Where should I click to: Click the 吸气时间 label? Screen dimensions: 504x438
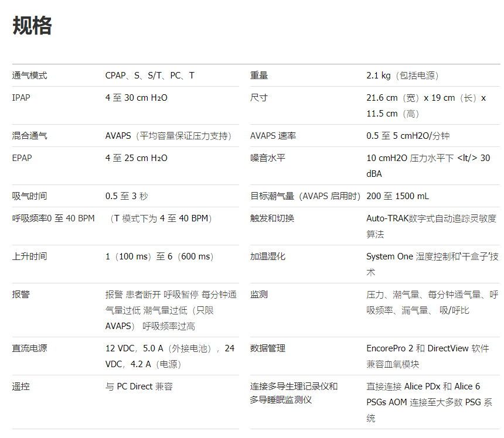coord(29,196)
